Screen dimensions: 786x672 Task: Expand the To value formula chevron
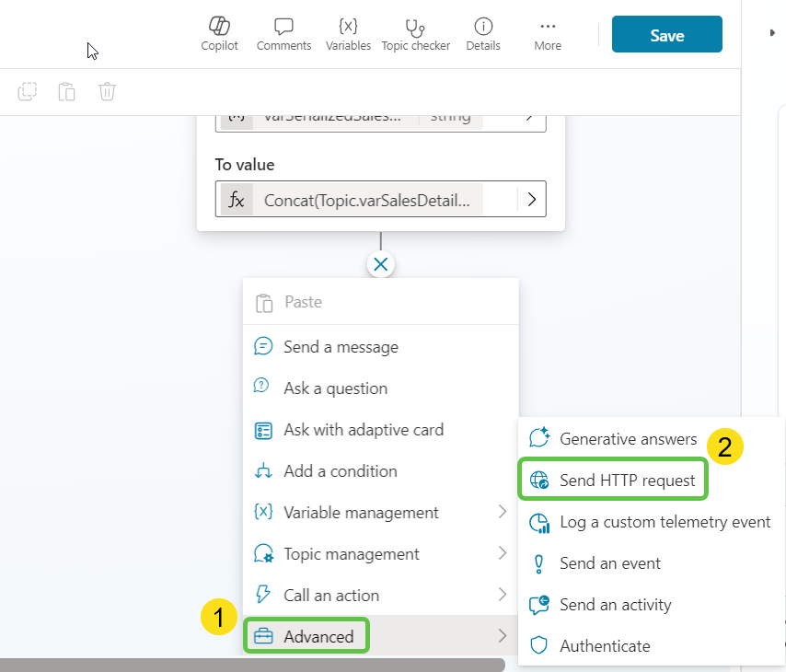(x=531, y=199)
